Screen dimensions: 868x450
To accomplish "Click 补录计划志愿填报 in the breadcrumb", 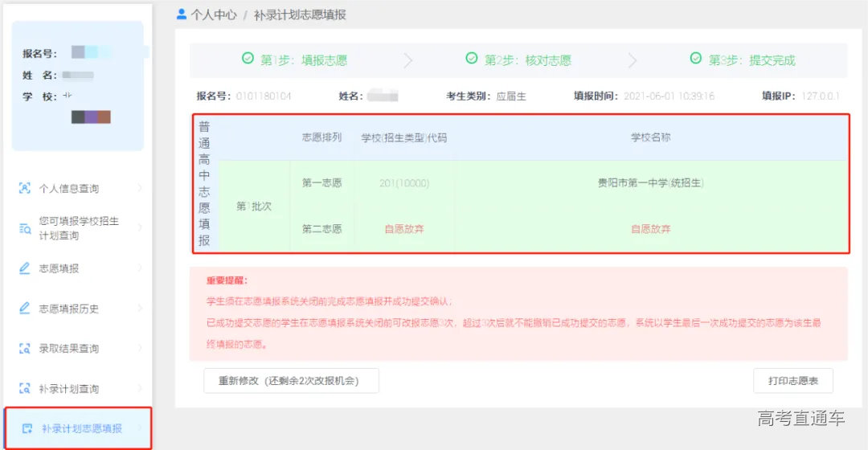I will tap(300, 15).
